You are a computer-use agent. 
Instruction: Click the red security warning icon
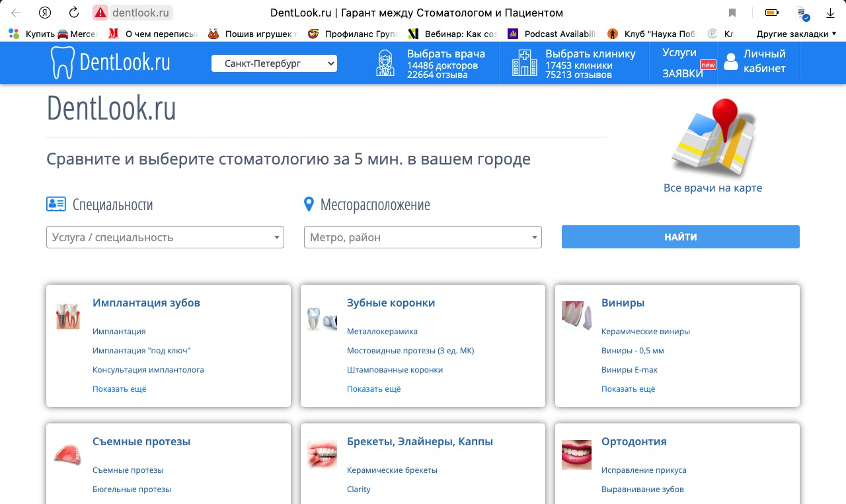pyautogui.click(x=100, y=13)
